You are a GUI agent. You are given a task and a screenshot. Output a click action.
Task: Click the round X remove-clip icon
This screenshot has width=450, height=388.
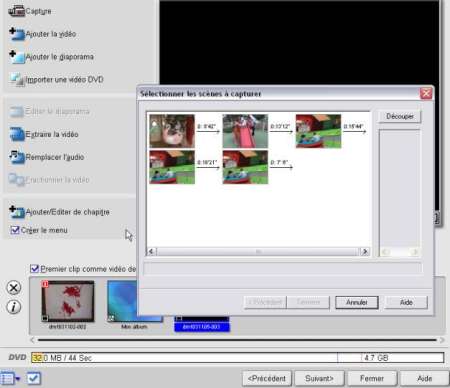(14, 288)
